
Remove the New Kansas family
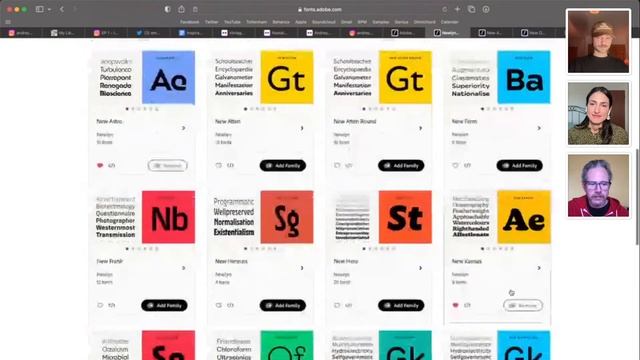[523, 305]
